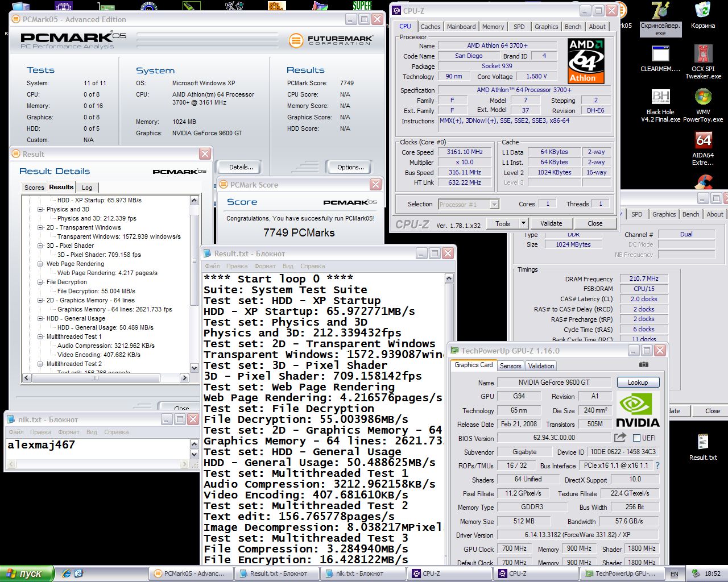Click the BIOS export share icon in GPU-Z

(620, 438)
